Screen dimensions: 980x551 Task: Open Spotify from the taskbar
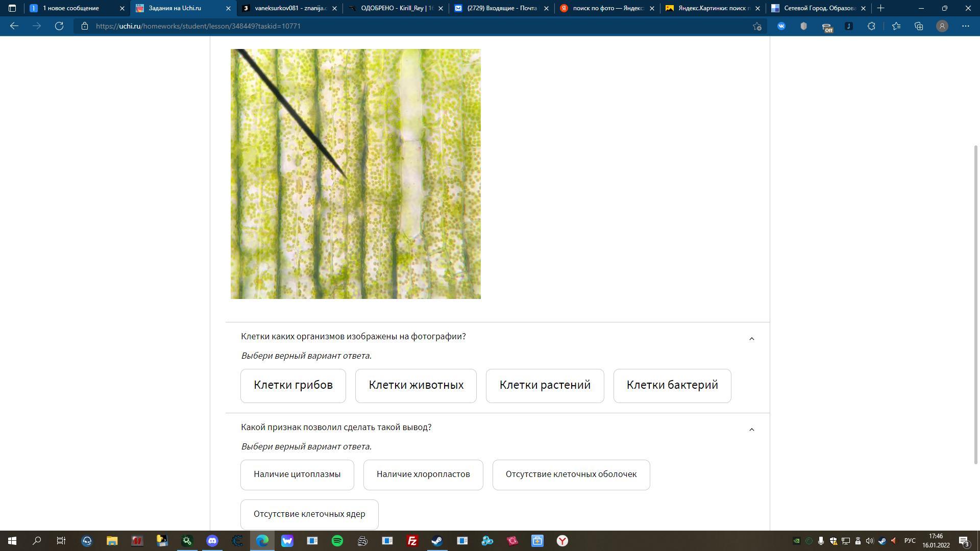[337, 541]
